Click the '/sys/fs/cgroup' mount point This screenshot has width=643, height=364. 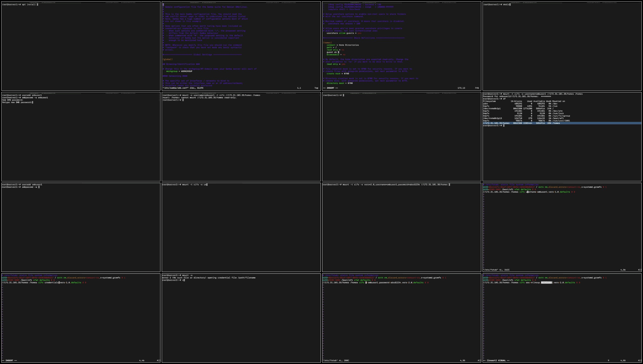561,116
